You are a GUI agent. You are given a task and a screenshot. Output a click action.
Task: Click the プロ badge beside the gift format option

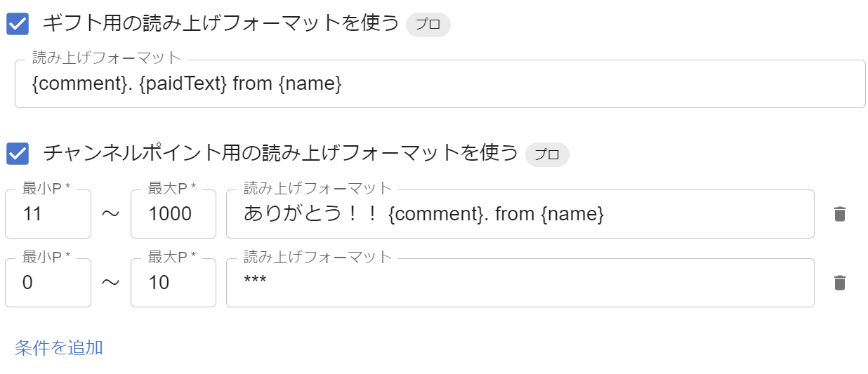pyautogui.click(x=428, y=25)
